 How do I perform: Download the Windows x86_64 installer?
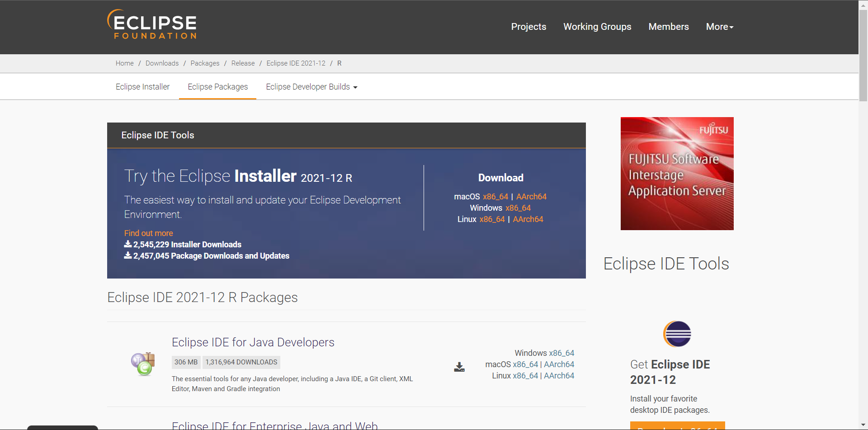518,208
